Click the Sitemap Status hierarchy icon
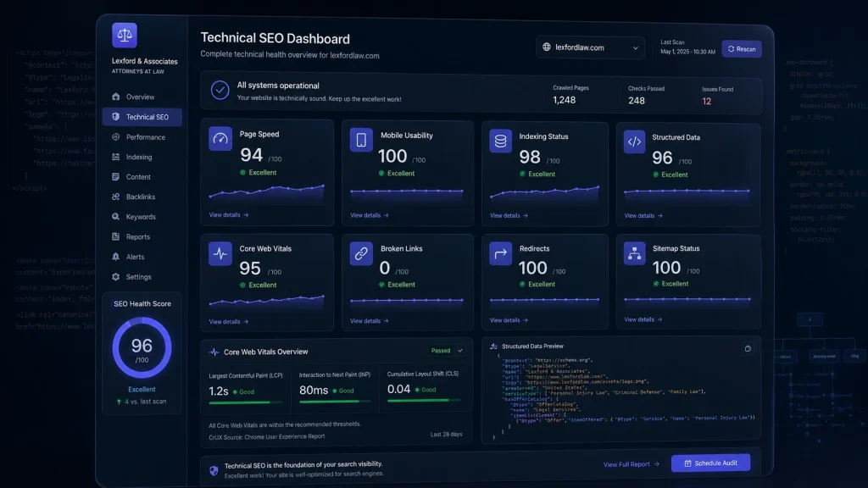 (634, 253)
